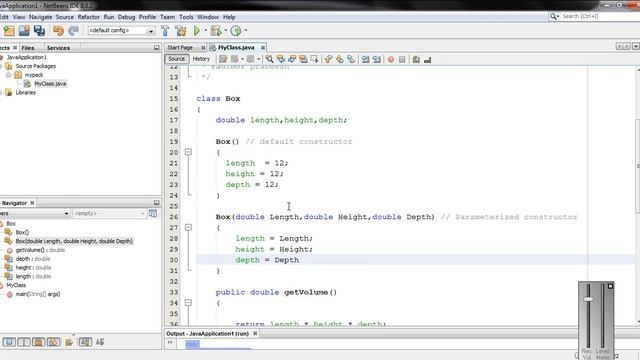Click the green Run Project arrow
The width and height of the screenshot is (640, 360).
tap(197, 31)
